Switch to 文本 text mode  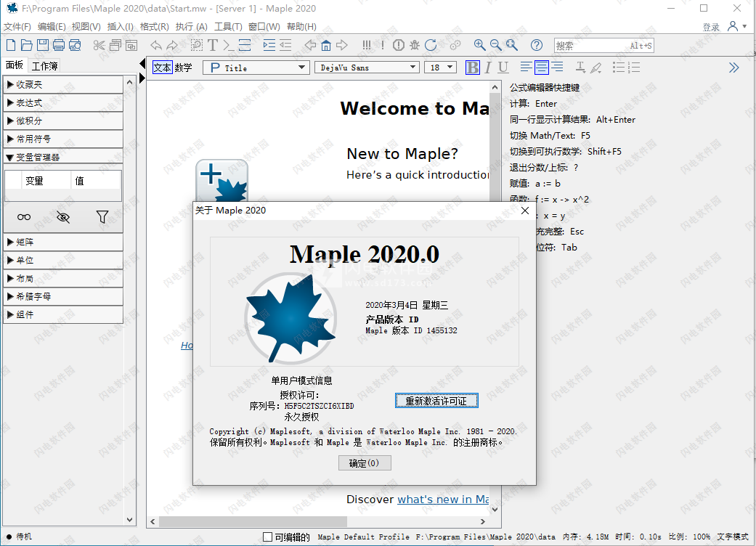(x=162, y=68)
